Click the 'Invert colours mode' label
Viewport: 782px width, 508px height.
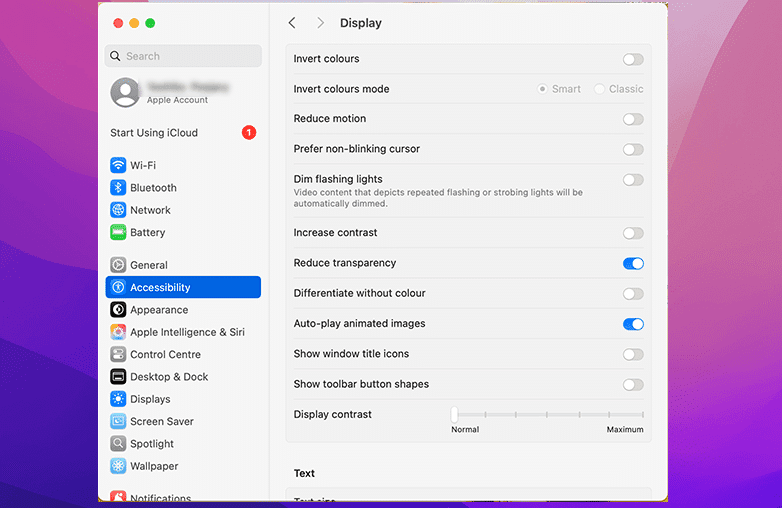341,89
